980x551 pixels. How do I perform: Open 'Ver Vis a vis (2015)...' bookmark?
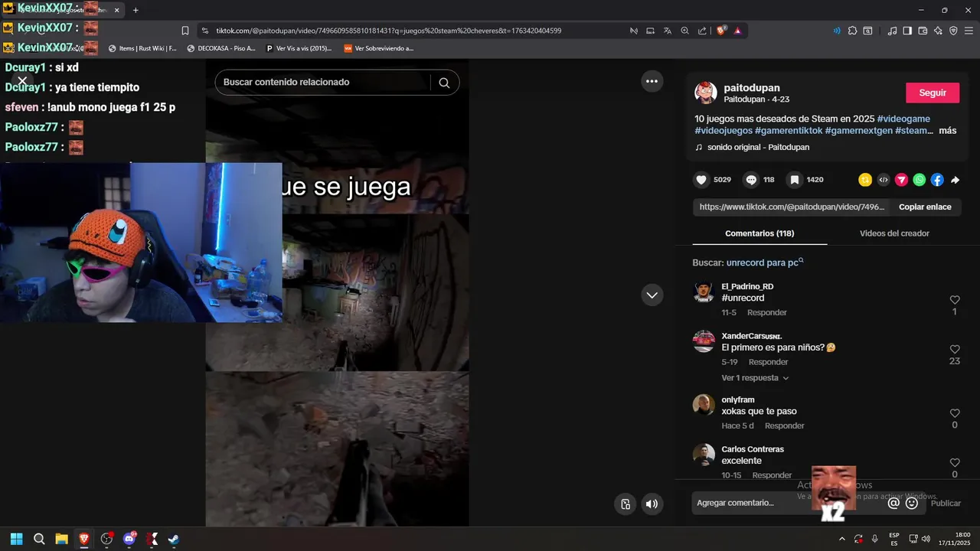299,48
